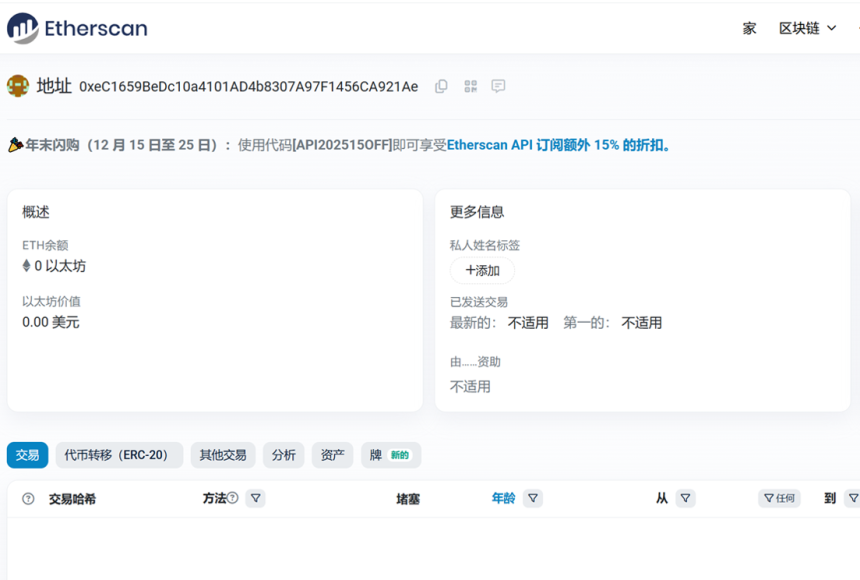The height and width of the screenshot is (580, 860).
Task: Click the +添加 private name tag button
Action: pyautogui.click(x=482, y=270)
